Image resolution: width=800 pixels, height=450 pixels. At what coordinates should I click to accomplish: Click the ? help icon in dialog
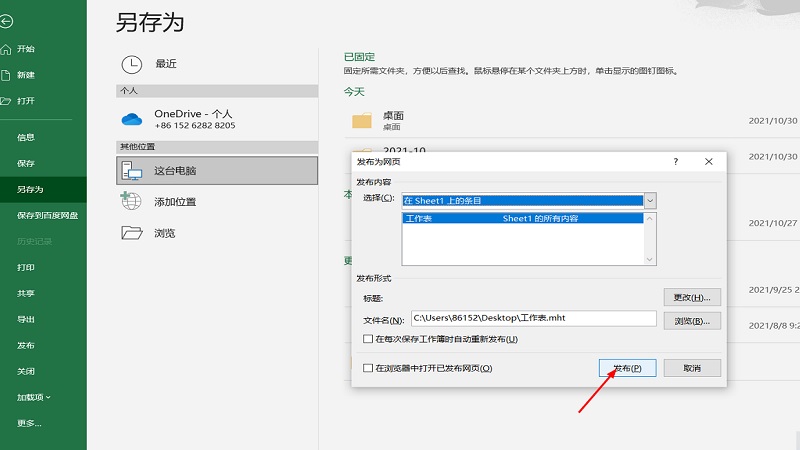tap(676, 161)
